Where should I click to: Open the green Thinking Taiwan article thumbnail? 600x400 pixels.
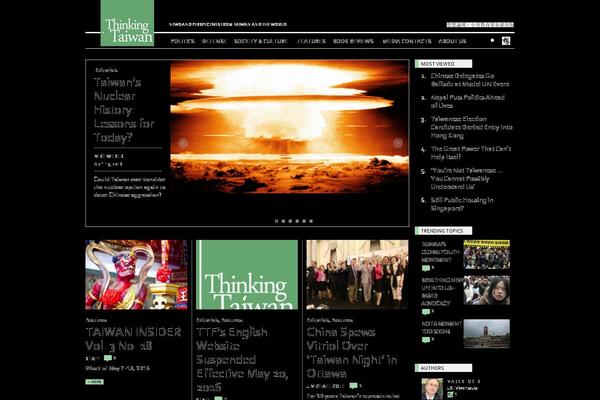click(x=247, y=275)
